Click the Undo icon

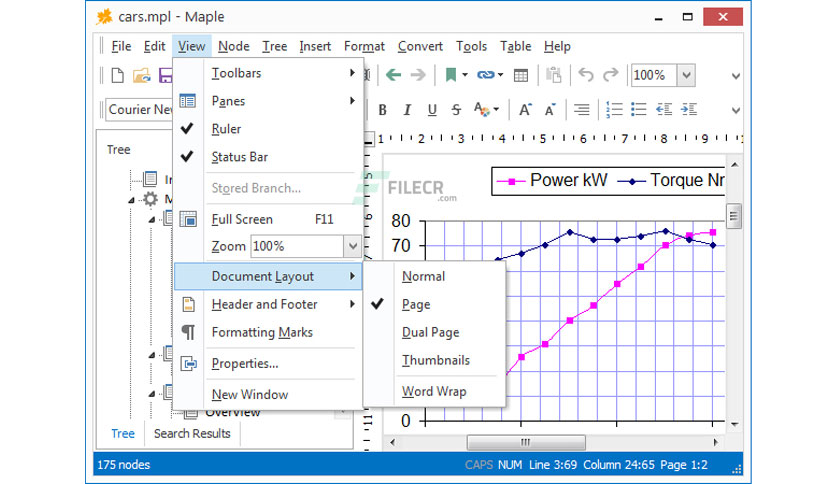585,75
